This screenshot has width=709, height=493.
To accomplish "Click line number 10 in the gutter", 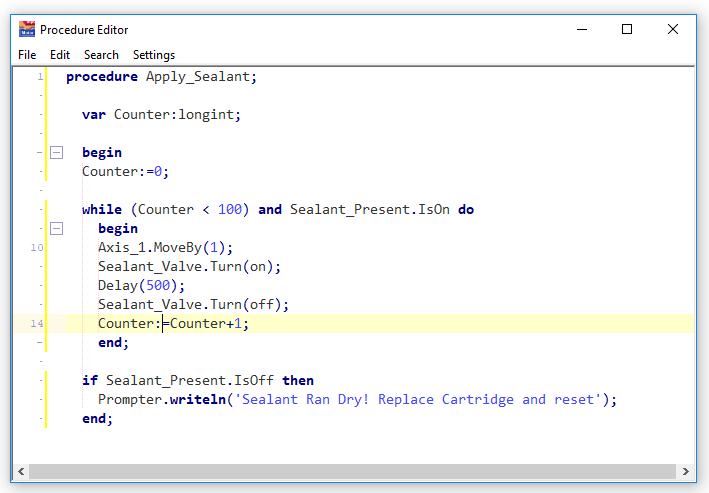I will click(36, 248).
